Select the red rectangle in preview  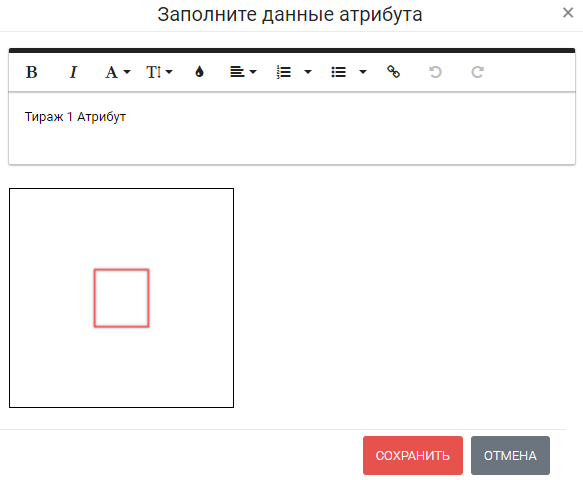pyautogui.click(x=122, y=298)
